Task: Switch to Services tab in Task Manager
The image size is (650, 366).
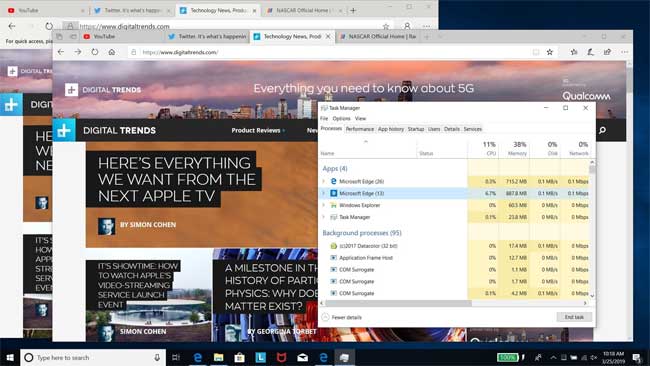Action: point(472,129)
